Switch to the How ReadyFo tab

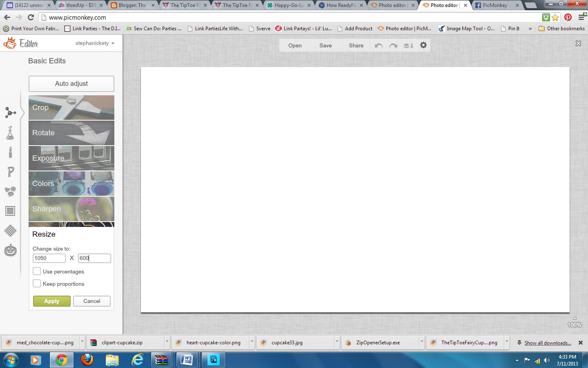click(x=341, y=5)
